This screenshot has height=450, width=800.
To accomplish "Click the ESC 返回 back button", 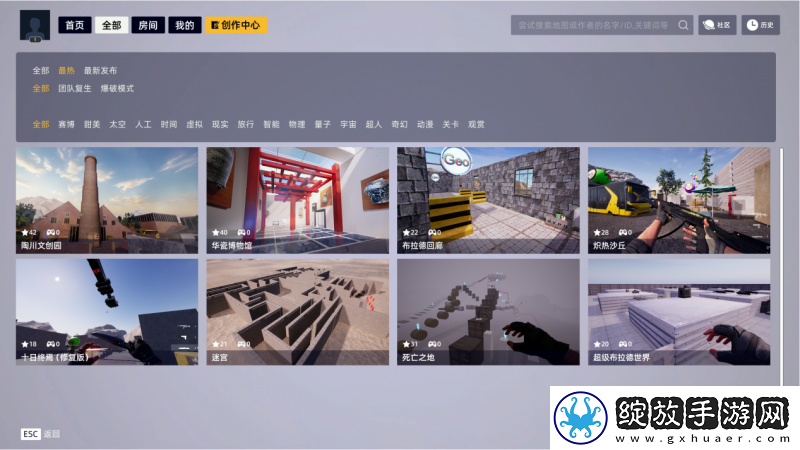I will tap(40, 434).
